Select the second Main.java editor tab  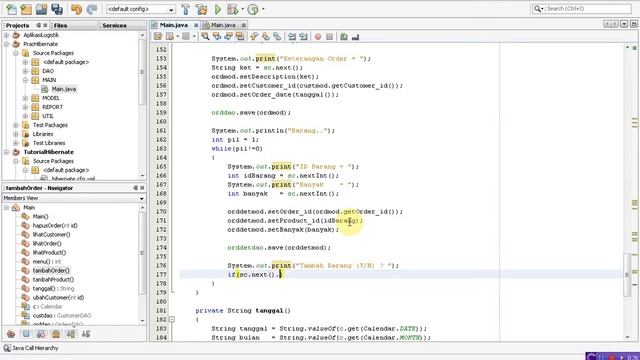pos(223,25)
